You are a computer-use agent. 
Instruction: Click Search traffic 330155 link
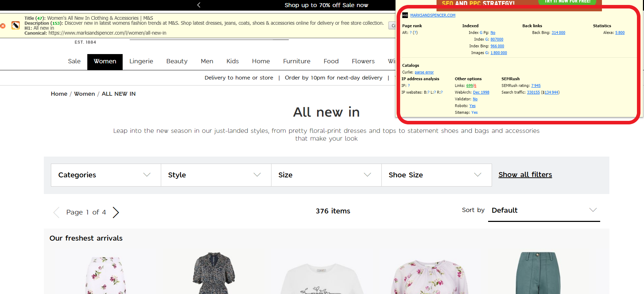(x=533, y=92)
